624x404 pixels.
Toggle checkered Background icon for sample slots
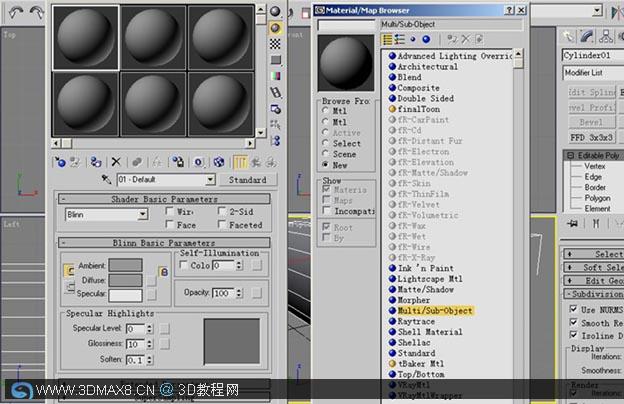click(x=275, y=44)
